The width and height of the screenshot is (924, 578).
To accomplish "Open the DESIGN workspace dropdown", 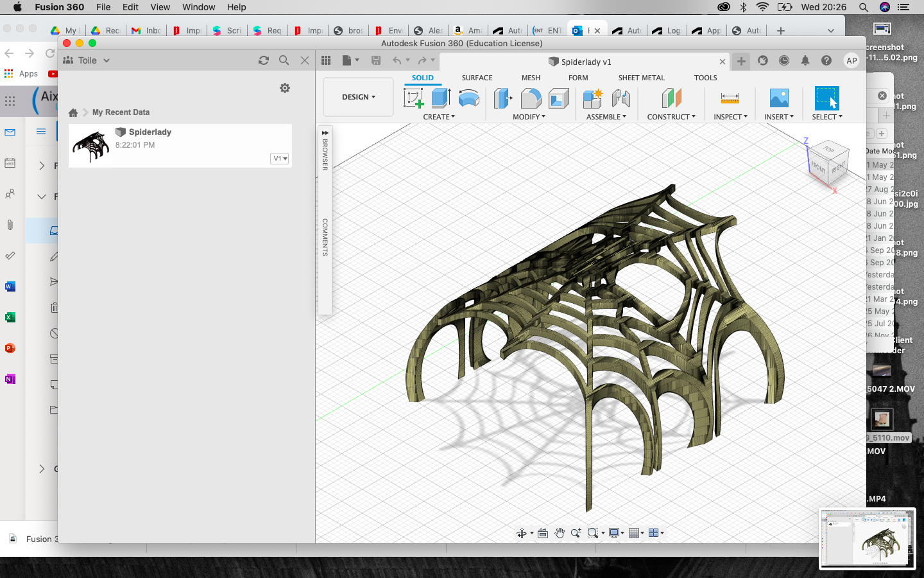I will coord(358,97).
